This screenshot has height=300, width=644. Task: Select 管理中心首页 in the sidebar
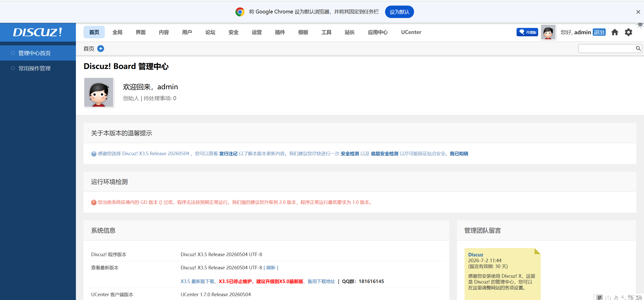[x=38, y=53]
